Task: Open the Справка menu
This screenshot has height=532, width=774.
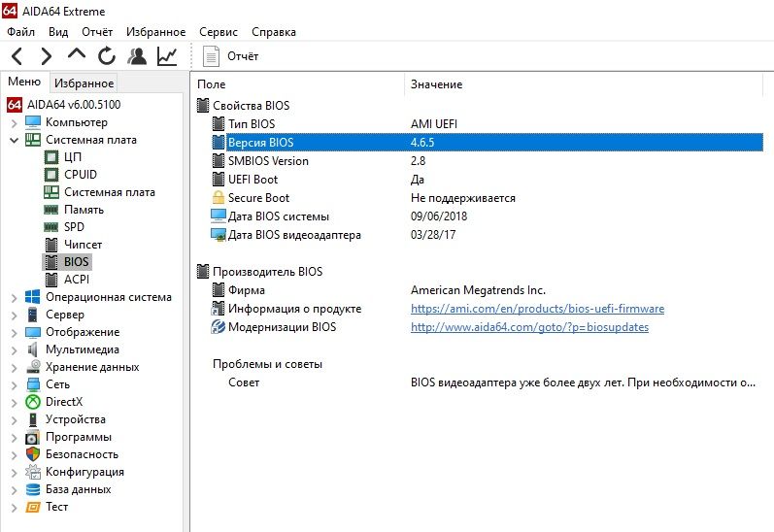Action: 274,32
